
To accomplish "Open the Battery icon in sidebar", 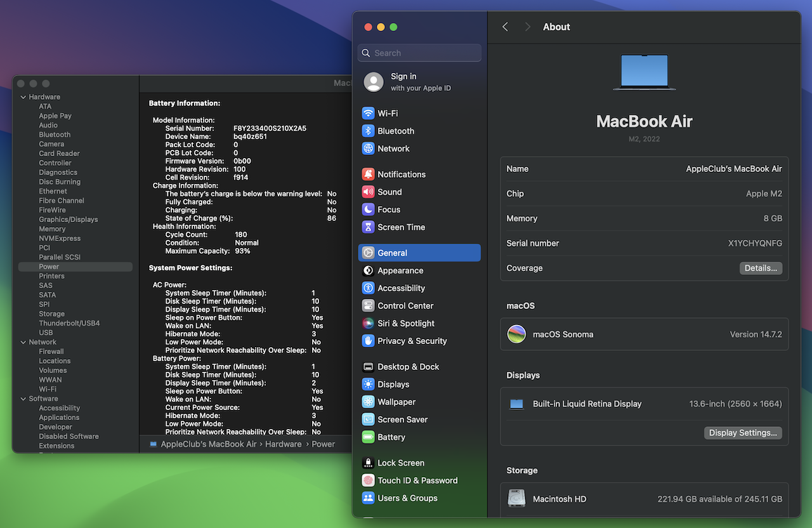I will (x=368, y=437).
